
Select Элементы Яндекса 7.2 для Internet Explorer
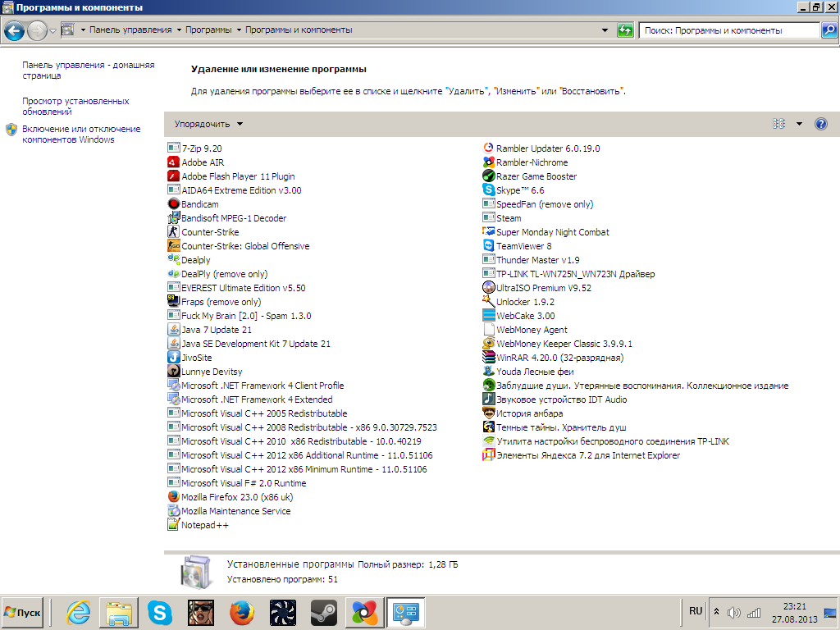[x=582, y=454]
